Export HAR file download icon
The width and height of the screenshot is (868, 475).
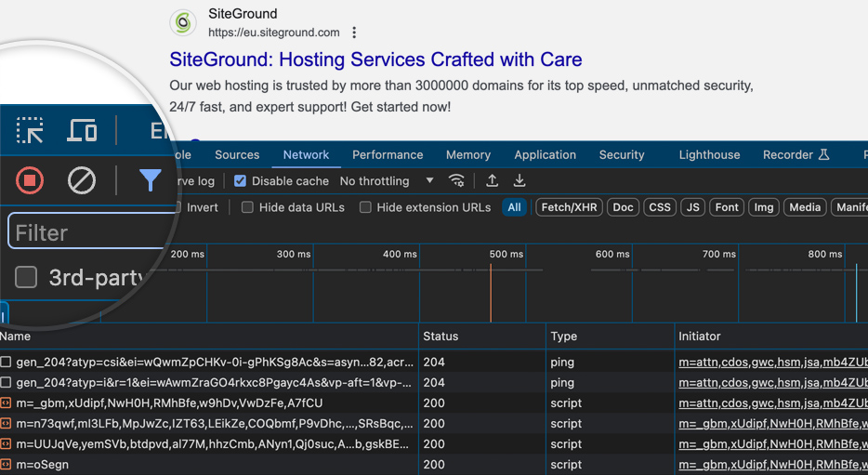(x=519, y=180)
